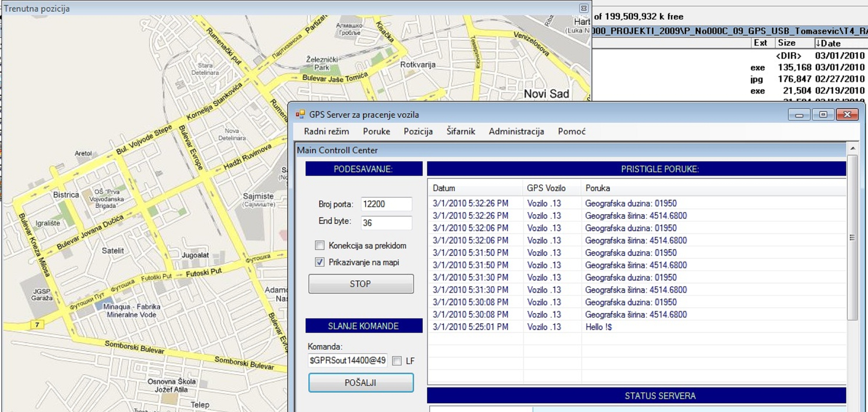The width and height of the screenshot is (868, 412).
Task: Select 5:30:08 PM Geografska širina row
Action: click(637, 314)
